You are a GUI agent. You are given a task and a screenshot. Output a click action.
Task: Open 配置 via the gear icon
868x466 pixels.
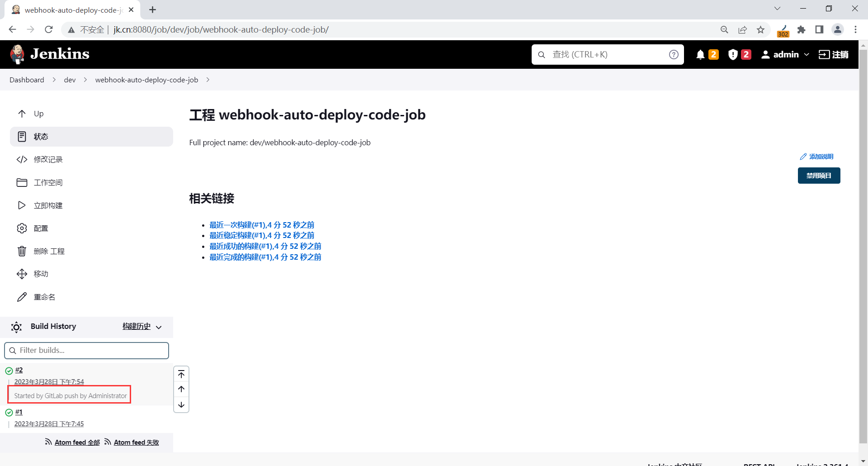(22, 228)
